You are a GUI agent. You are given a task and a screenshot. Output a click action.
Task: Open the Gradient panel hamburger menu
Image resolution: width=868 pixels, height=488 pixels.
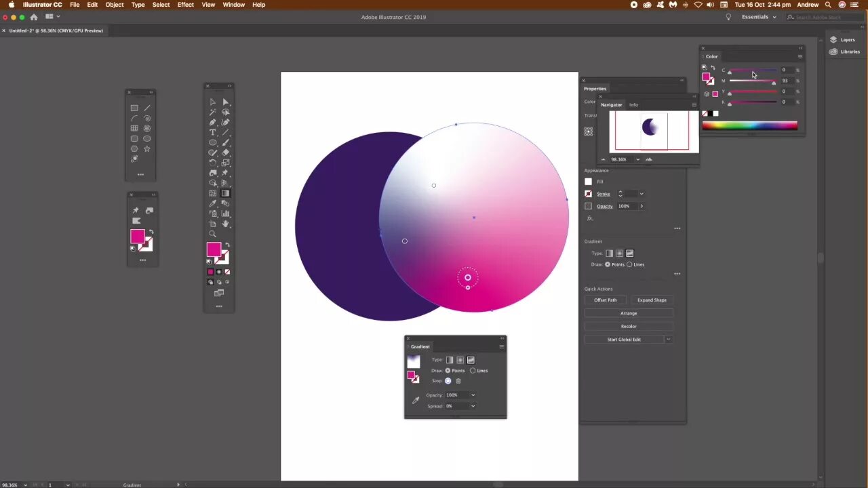pyautogui.click(x=502, y=346)
